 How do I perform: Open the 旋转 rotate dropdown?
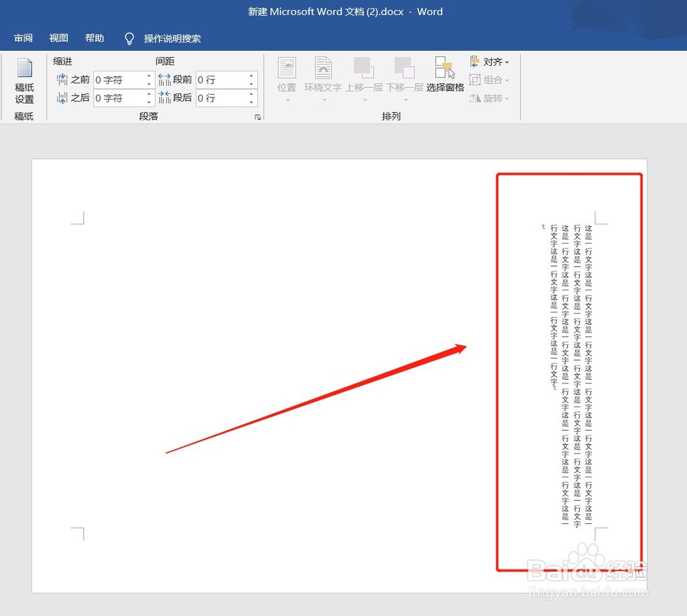489,98
